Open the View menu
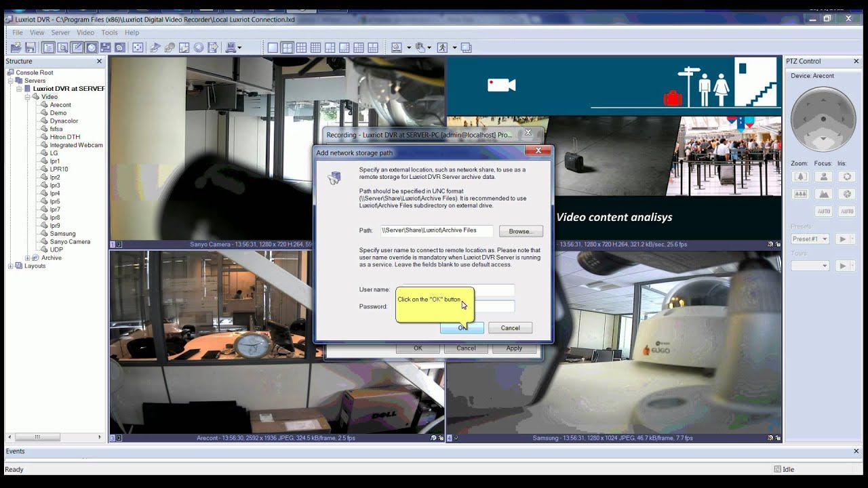868x488 pixels. (x=37, y=33)
